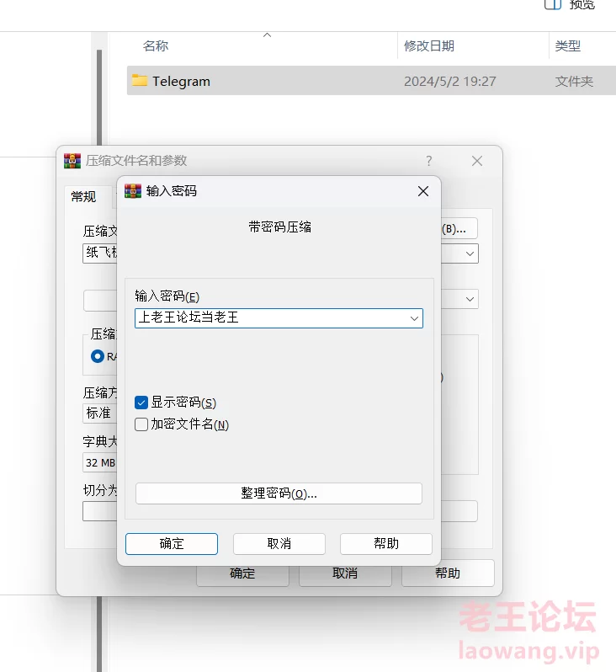Open the archive name dropdown arrow in the back window

point(470,253)
